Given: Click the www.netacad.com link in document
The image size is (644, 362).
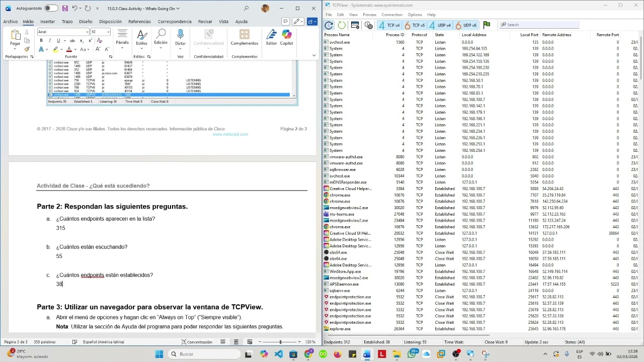Looking at the screenshot, I should 230,134.
